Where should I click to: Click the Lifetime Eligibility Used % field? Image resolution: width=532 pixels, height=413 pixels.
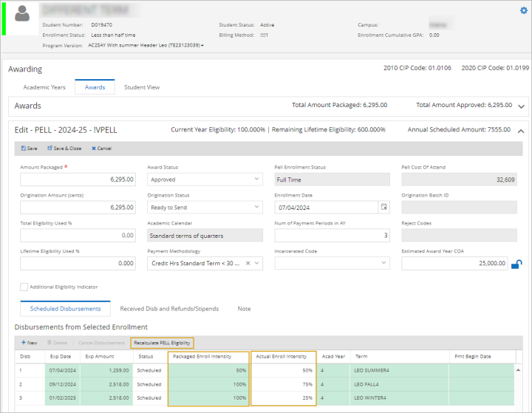point(78,263)
